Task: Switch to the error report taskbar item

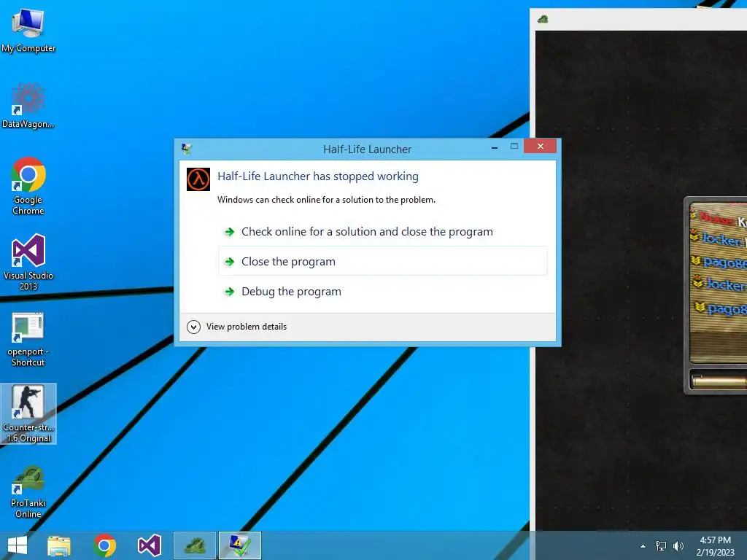Action: coord(239,545)
